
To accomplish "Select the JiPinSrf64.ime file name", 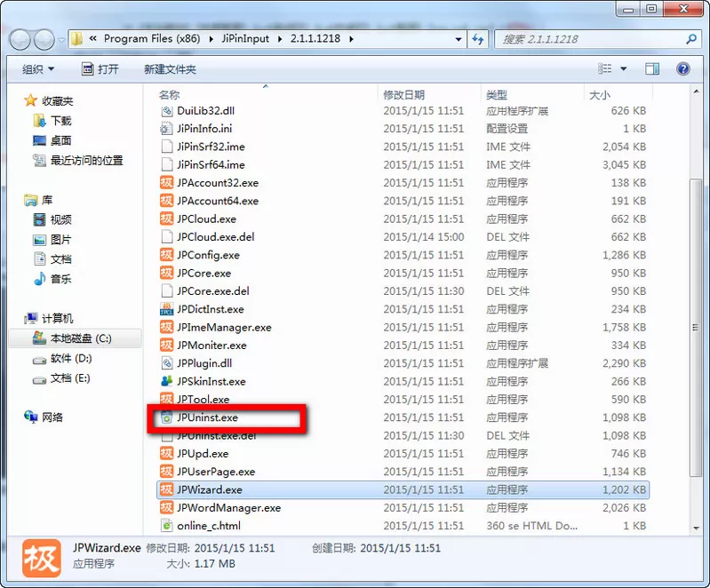I will (x=211, y=165).
